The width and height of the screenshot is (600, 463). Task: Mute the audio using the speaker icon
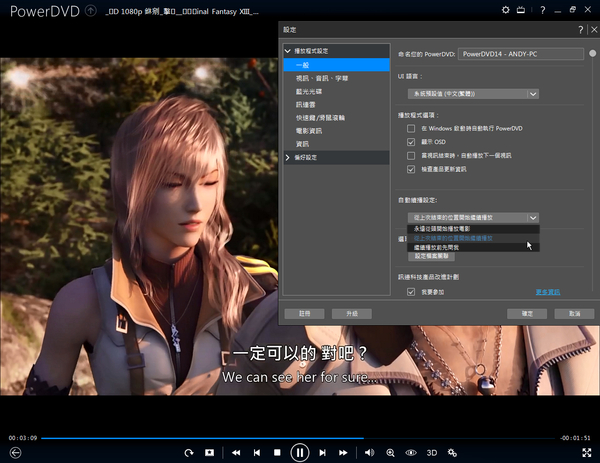pyautogui.click(x=369, y=453)
